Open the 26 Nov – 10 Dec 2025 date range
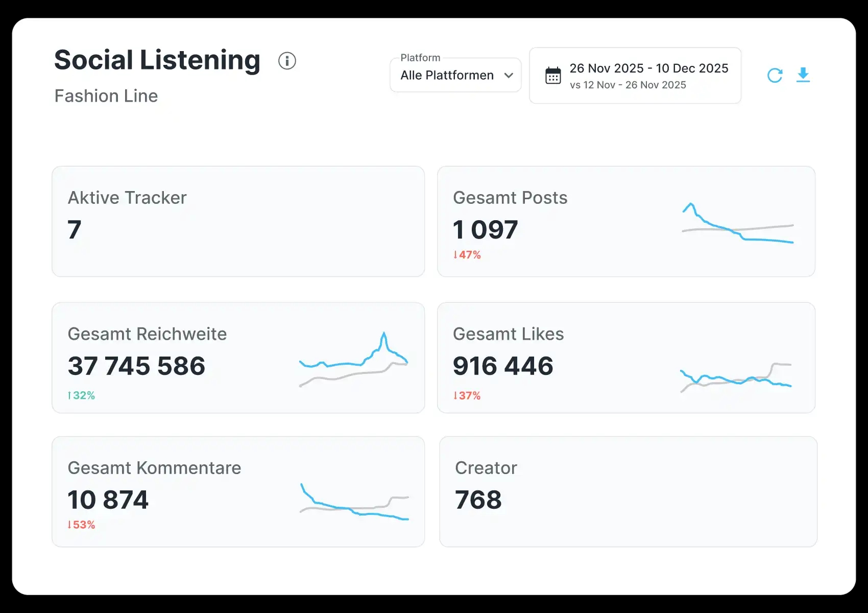868x613 pixels. pyautogui.click(x=635, y=76)
